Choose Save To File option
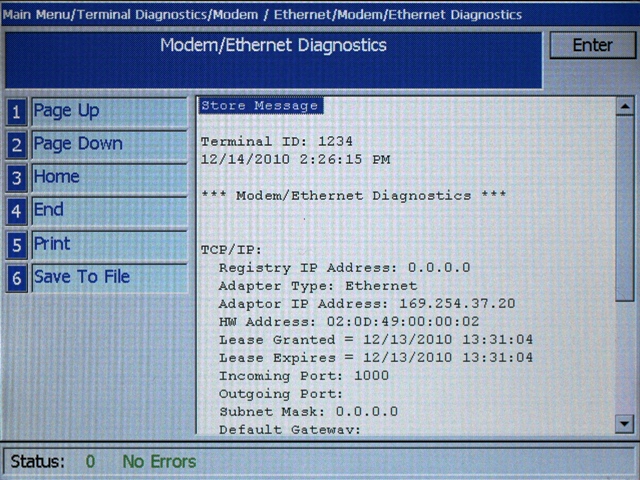Screen dimensions: 640x480 [x=108, y=277]
